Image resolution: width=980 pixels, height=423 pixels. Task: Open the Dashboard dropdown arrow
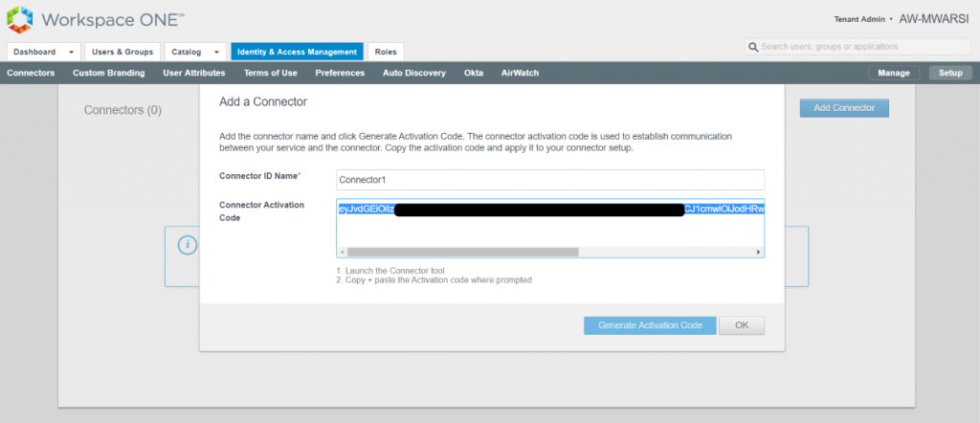[71, 52]
